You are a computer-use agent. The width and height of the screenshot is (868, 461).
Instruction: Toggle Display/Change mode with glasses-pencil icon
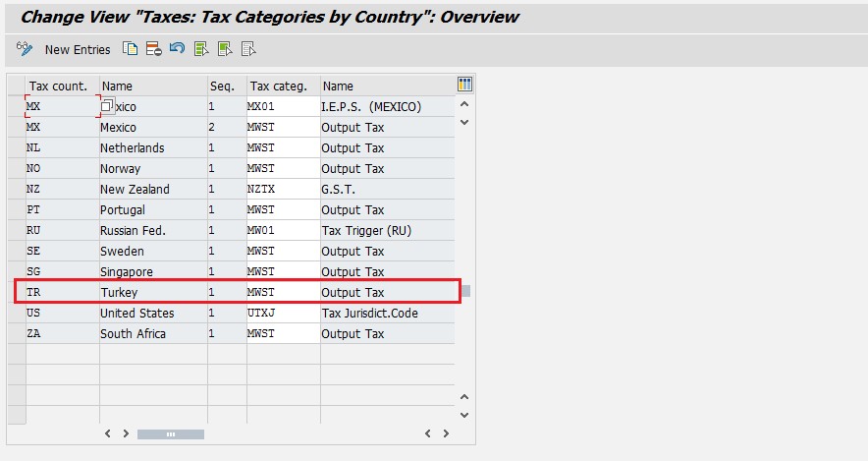click(x=26, y=48)
